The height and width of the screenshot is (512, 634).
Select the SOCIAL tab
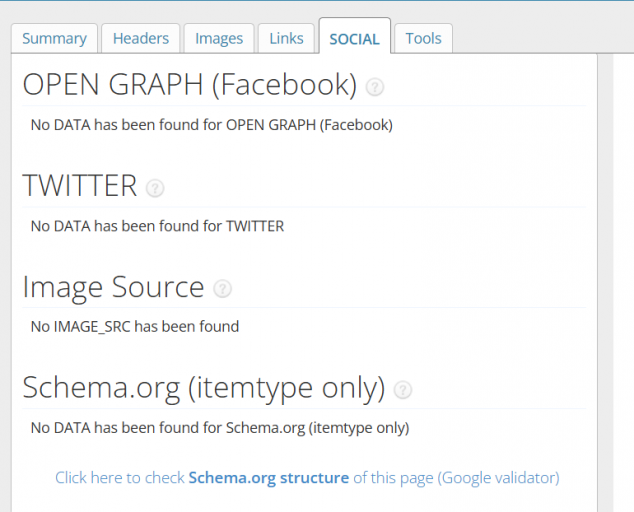tap(355, 36)
